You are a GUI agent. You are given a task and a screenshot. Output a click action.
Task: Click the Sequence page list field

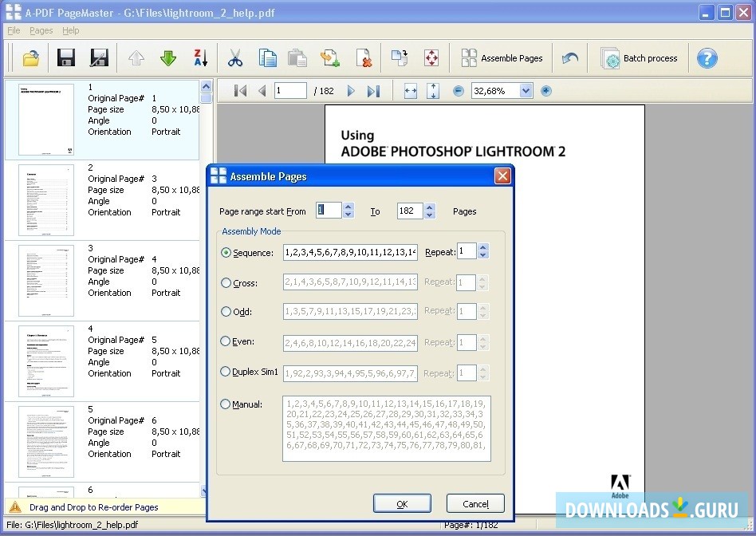tap(350, 252)
